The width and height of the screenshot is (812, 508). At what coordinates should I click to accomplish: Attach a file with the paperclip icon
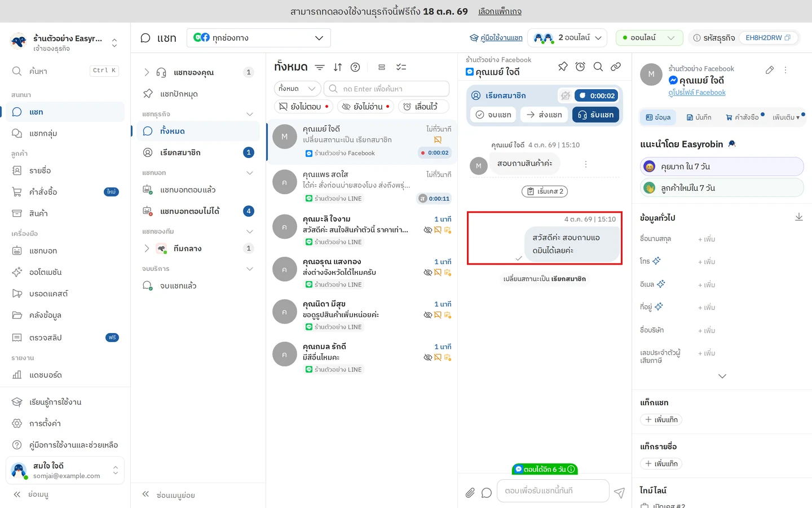click(470, 493)
